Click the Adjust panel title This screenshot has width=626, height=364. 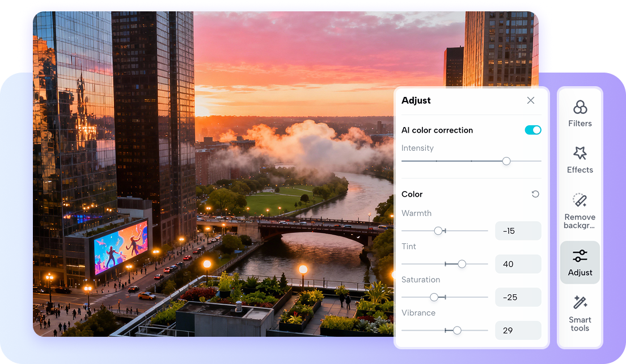pyautogui.click(x=416, y=100)
